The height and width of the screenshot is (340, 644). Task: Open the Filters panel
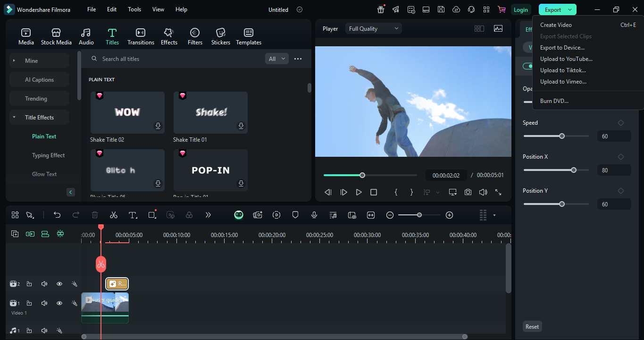click(x=195, y=36)
